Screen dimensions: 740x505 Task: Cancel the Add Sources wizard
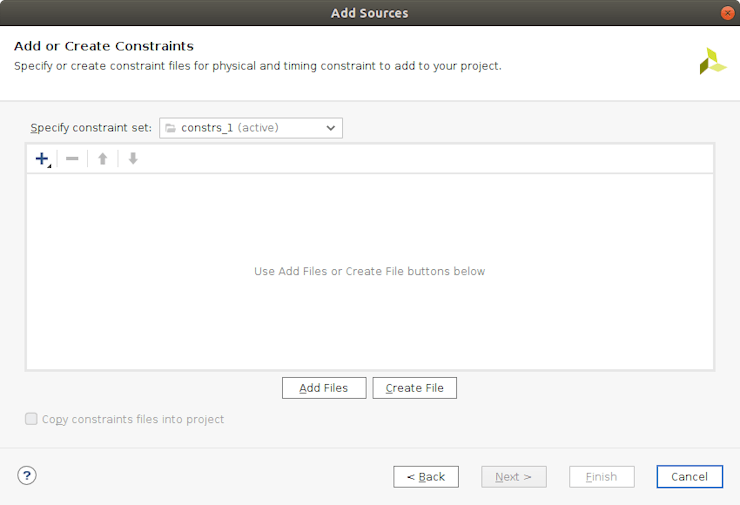coord(689,477)
